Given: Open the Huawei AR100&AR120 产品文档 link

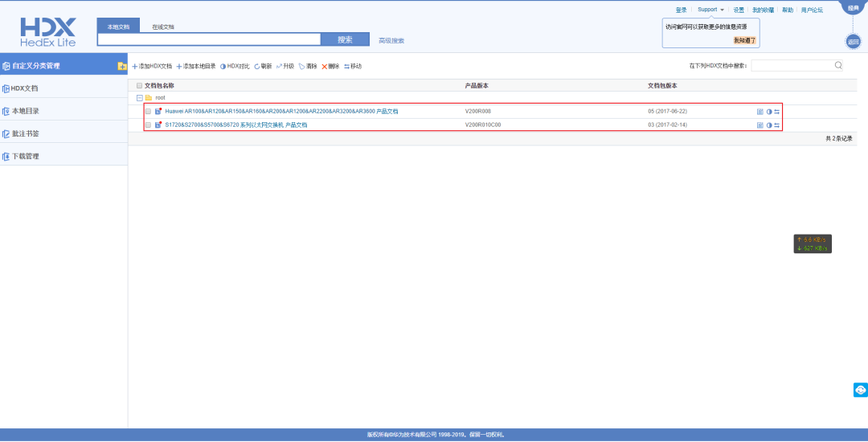Looking at the screenshot, I should [x=281, y=111].
